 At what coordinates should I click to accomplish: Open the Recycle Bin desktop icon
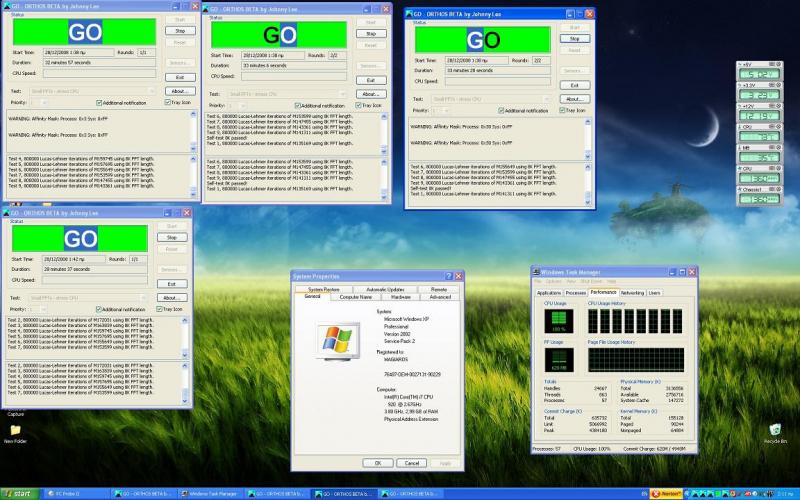pyautogui.click(x=775, y=430)
